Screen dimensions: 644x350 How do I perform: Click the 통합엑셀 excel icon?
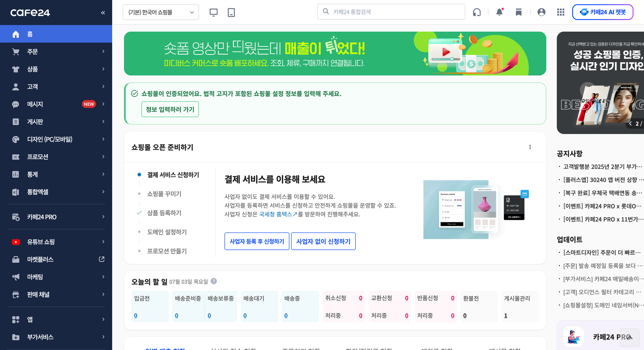16,192
